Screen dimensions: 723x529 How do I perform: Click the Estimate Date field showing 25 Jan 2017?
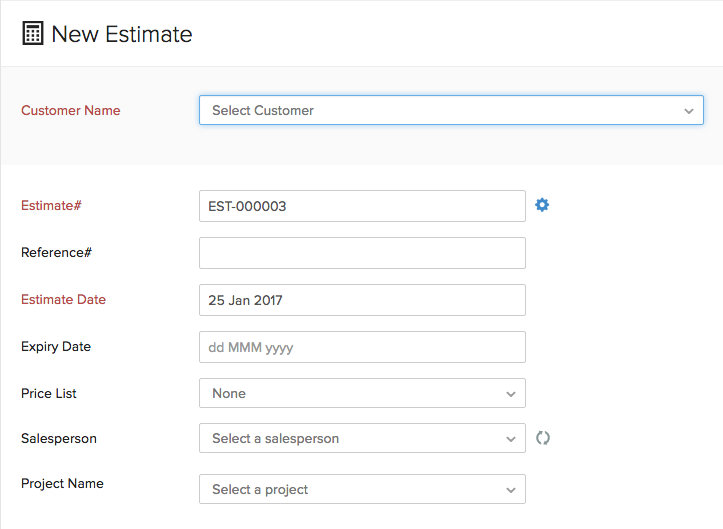(x=362, y=300)
